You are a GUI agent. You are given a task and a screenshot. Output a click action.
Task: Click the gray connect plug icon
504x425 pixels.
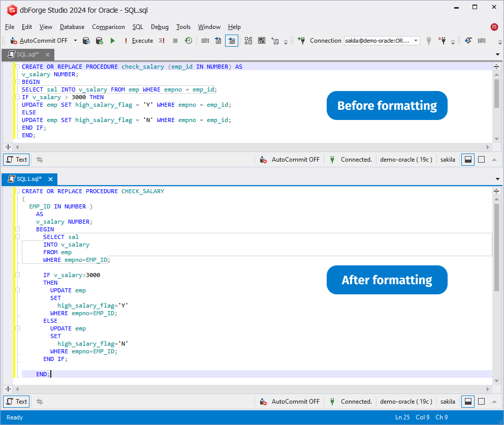tap(428, 41)
